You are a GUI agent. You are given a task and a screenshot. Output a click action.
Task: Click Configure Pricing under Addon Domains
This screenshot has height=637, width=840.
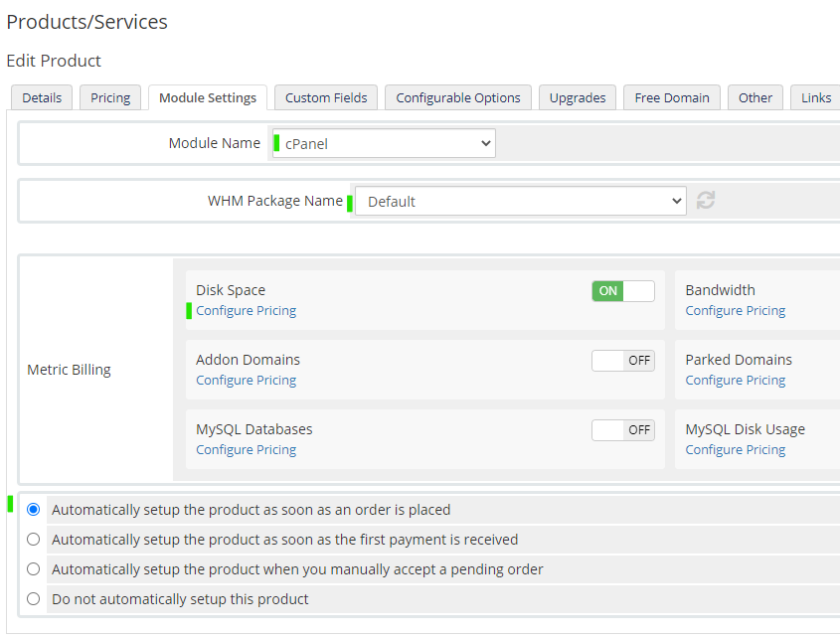[247, 381]
